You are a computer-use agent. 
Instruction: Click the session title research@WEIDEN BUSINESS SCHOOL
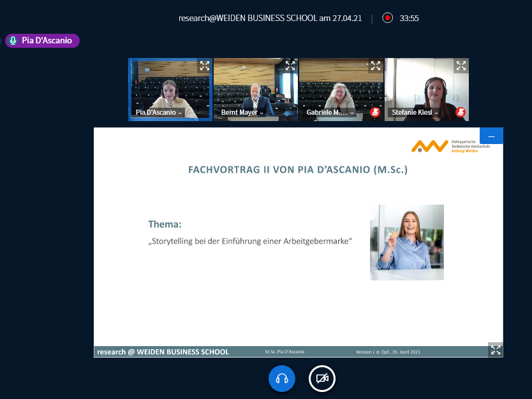(270, 18)
